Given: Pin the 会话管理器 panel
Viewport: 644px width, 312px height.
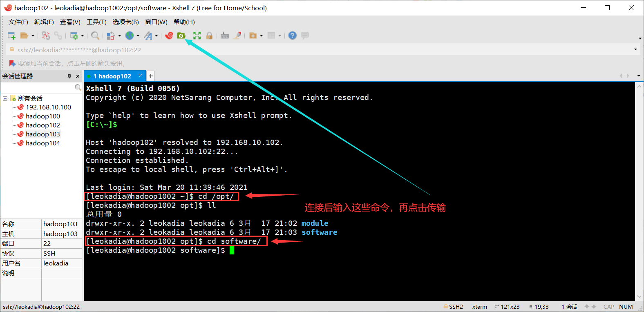Looking at the screenshot, I should (x=69, y=76).
